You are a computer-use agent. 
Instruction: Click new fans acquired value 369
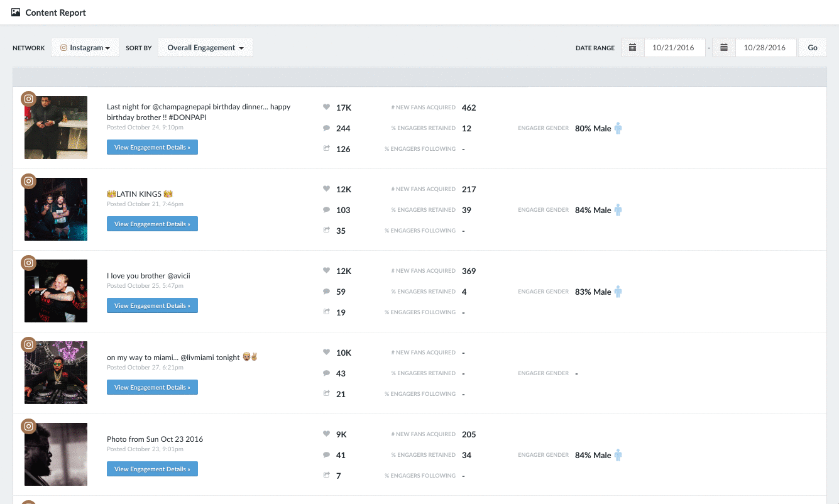(469, 271)
